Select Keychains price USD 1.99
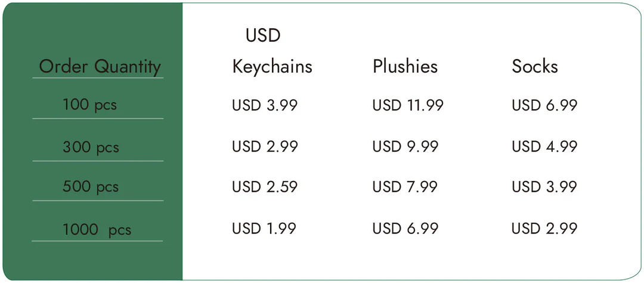This screenshot has height=283, width=644. tap(264, 228)
